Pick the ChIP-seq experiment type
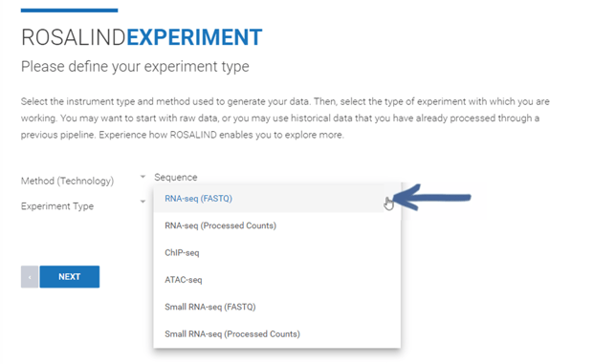 tap(276, 253)
